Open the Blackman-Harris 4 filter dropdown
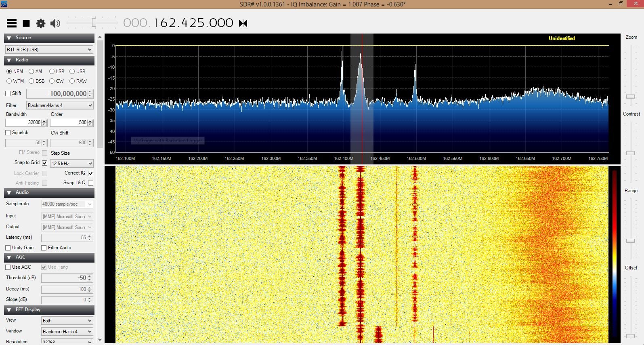 (x=60, y=105)
